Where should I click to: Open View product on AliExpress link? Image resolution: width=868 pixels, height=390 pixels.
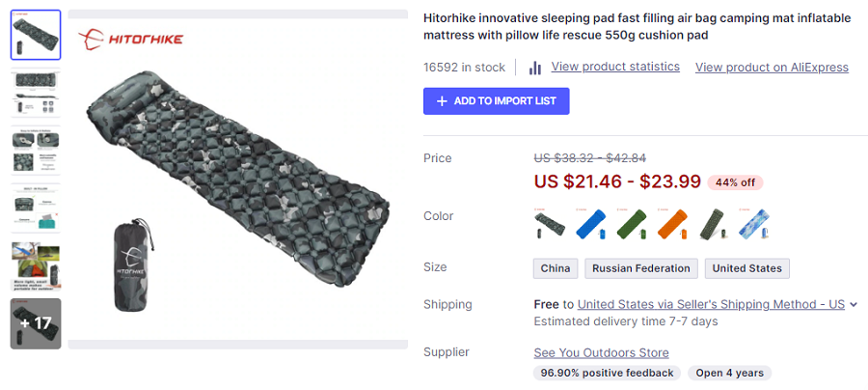coord(772,68)
